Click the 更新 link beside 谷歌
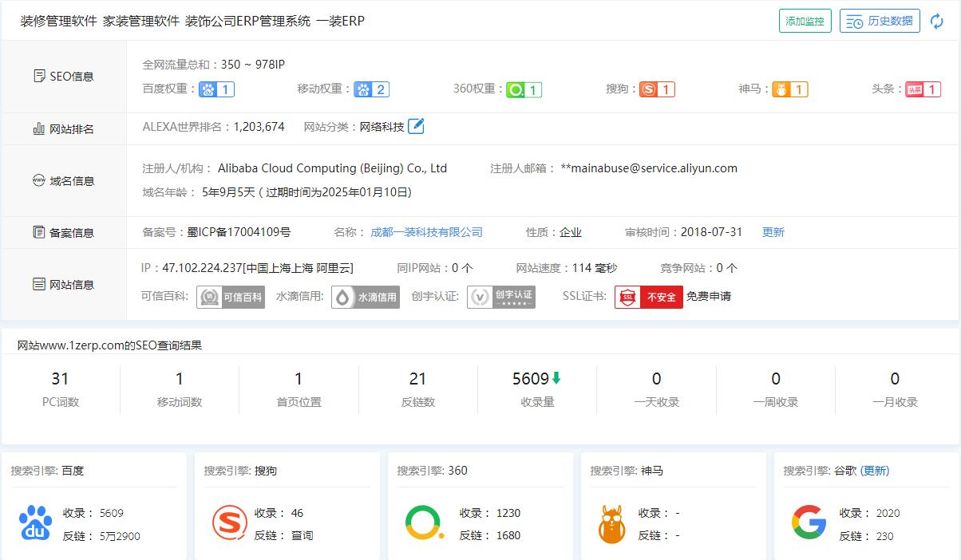 point(875,471)
